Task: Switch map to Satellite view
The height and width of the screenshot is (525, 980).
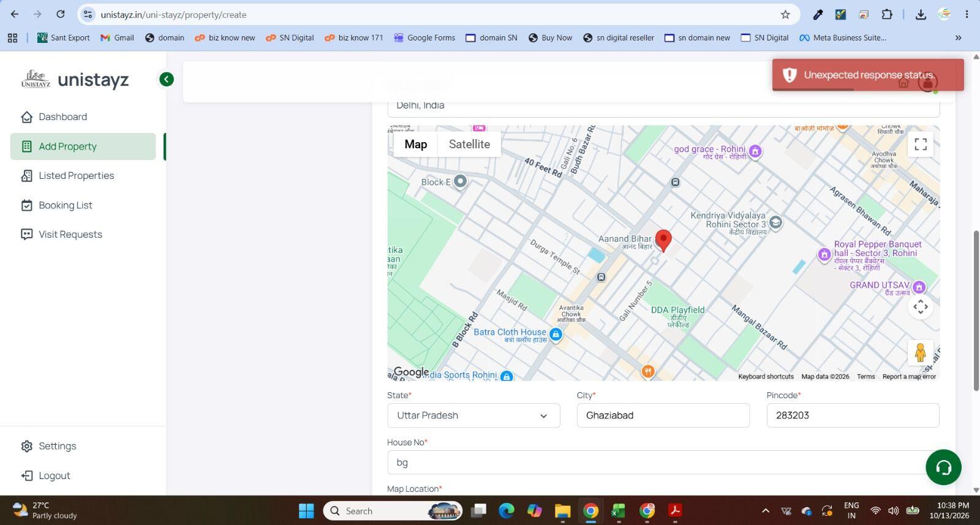Action: point(469,145)
